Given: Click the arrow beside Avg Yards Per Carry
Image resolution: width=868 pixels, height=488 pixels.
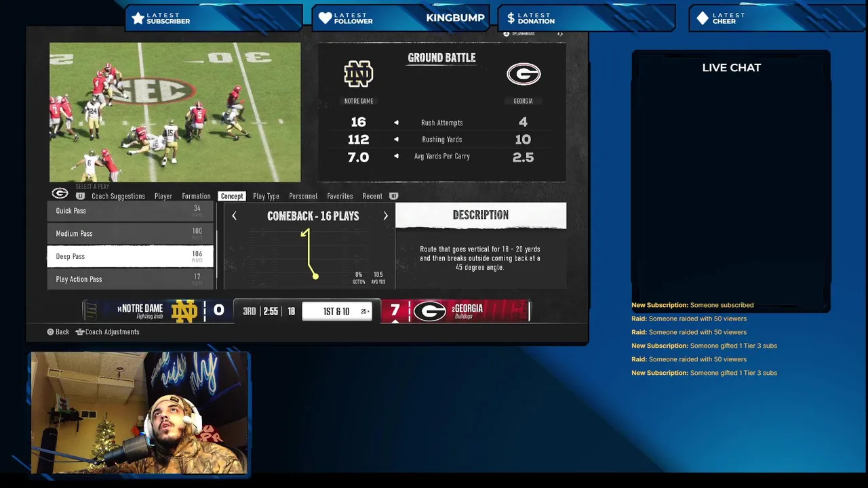Looking at the screenshot, I should tap(396, 157).
